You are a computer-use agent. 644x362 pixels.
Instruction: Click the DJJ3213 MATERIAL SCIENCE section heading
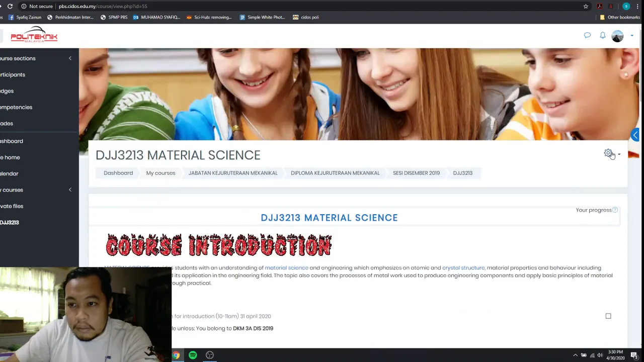[x=329, y=218]
